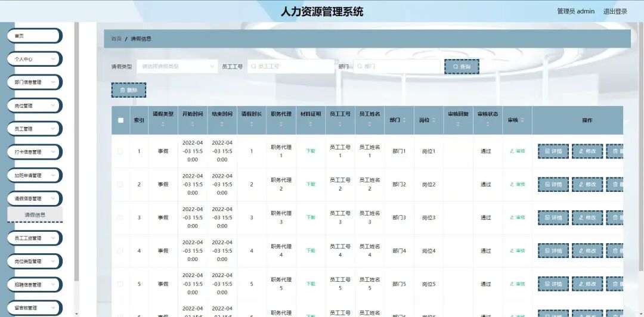Open 详情 for row 1
Viewport: 644px width, 317px height.
pyautogui.click(x=553, y=151)
